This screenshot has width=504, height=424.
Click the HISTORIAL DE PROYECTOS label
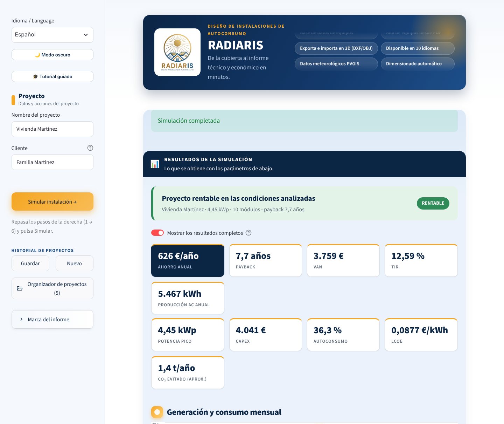[42, 251]
